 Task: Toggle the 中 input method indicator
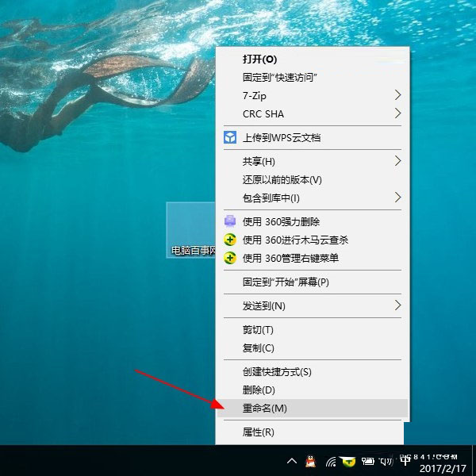pyautogui.click(x=405, y=461)
